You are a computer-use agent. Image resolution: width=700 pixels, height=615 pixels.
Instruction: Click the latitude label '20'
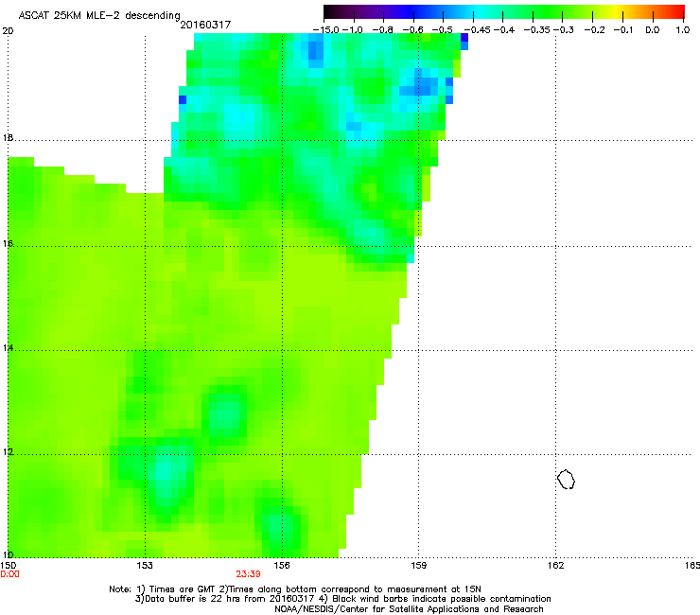coord(8,31)
